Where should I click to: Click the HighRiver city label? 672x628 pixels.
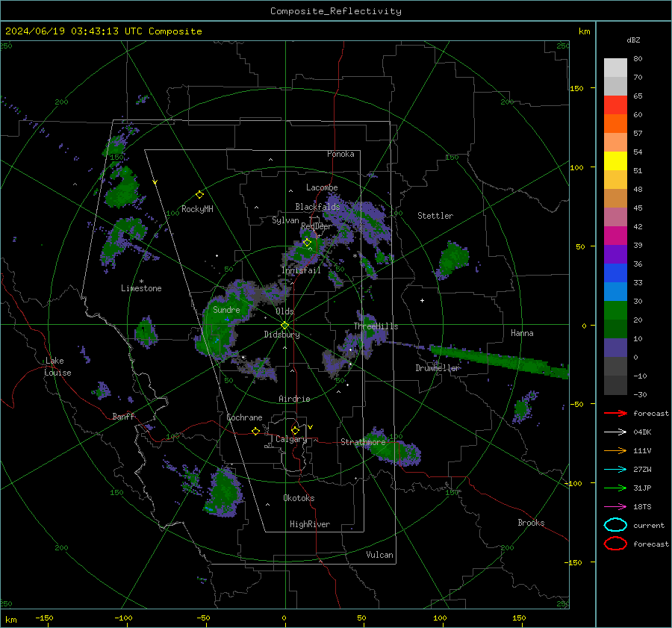pyautogui.click(x=310, y=524)
